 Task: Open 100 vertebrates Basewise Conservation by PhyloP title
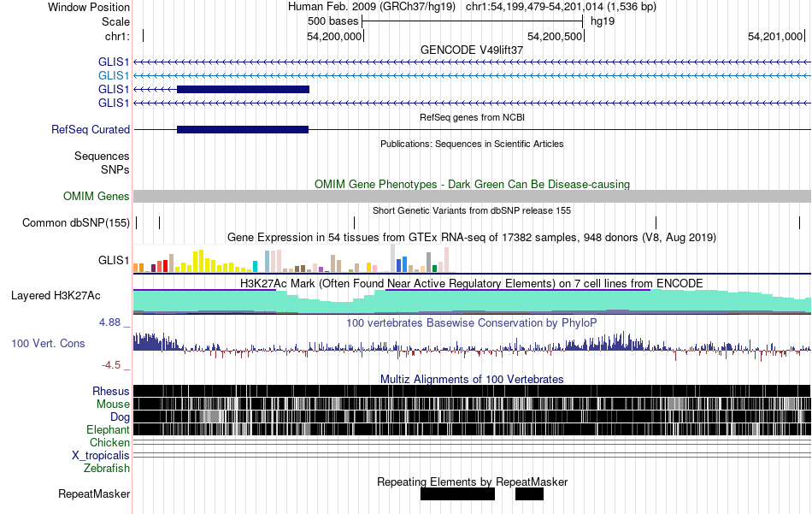(x=472, y=322)
